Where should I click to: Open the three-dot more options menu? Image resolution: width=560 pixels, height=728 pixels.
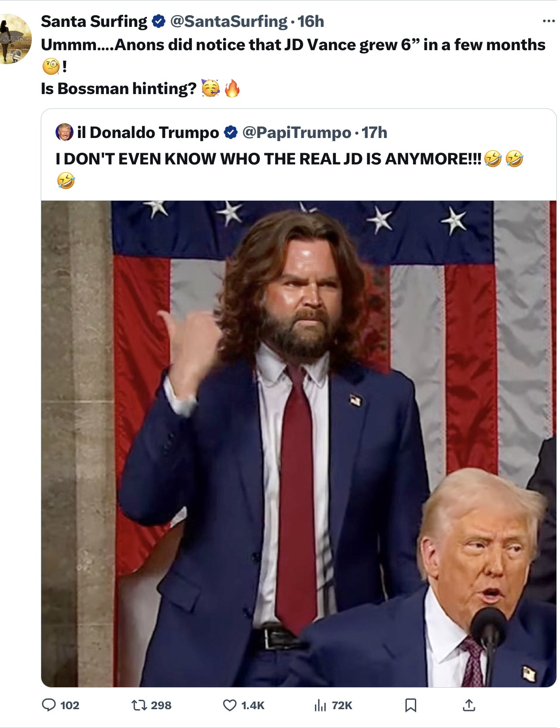tap(548, 21)
